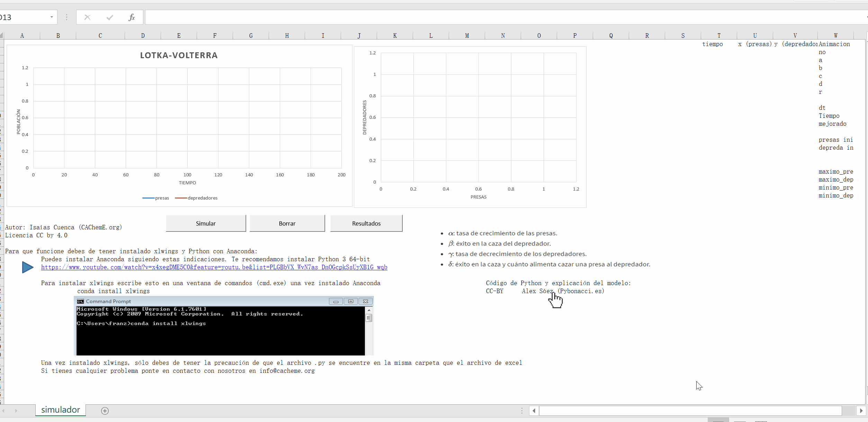Select the 'minimo_pre' cell
Viewport: 868px width, 422px height.
click(835, 187)
